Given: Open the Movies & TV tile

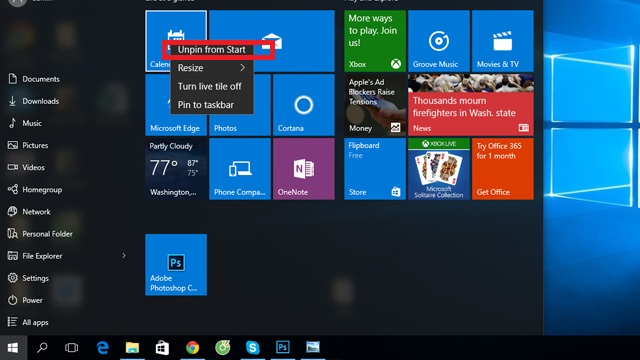Looking at the screenshot, I should (x=502, y=41).
